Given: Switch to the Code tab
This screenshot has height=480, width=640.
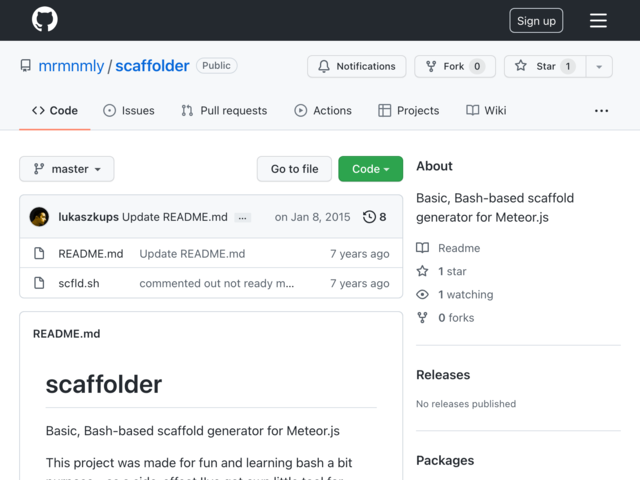Looking at the screenshot, I should tap(55, 111).
